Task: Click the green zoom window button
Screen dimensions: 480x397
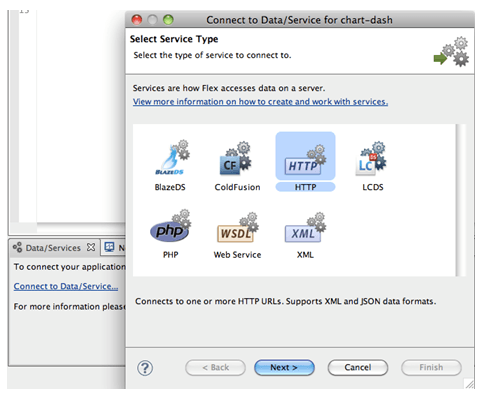Action: coord(168,20)
